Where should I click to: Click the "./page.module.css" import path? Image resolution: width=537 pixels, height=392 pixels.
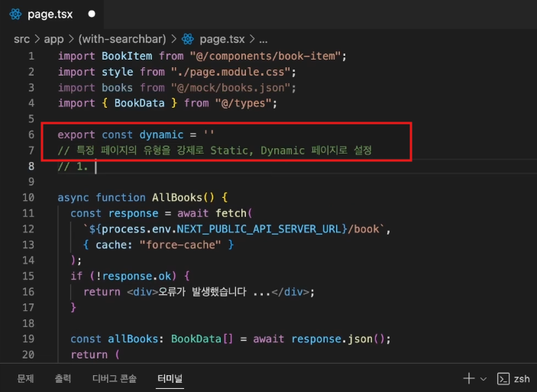pos(231,72)
